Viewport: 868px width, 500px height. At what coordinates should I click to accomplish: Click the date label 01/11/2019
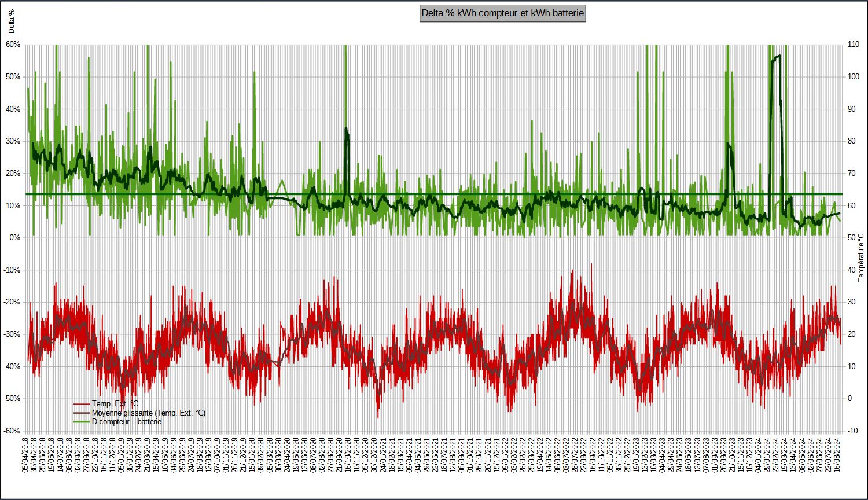(225, 455)
